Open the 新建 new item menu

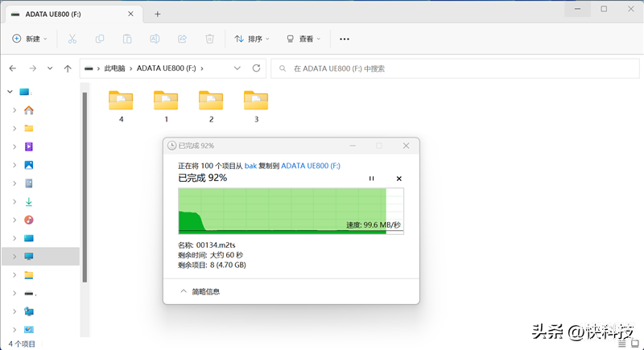[30, 39]
